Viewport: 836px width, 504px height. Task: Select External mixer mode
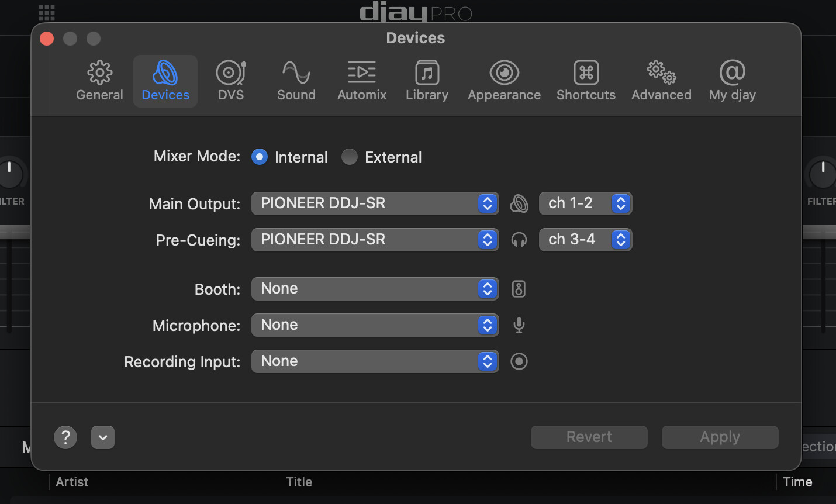(x=350, y=157)
